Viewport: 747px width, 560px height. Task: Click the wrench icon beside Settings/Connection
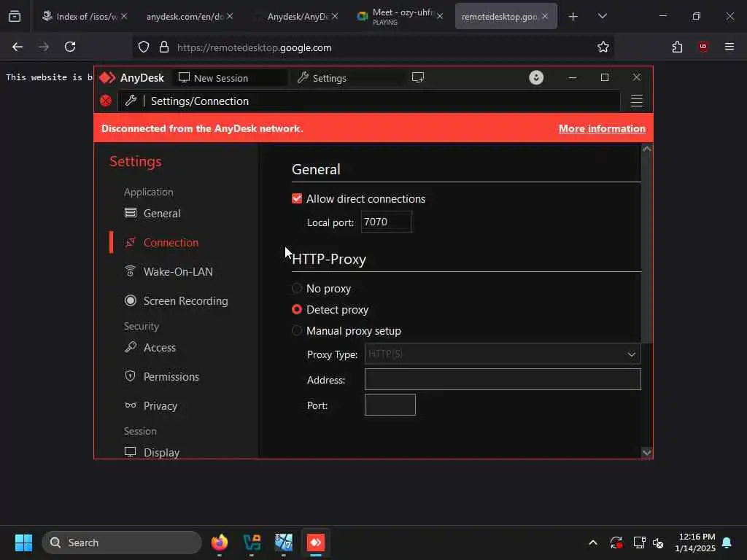click(131, 101)
